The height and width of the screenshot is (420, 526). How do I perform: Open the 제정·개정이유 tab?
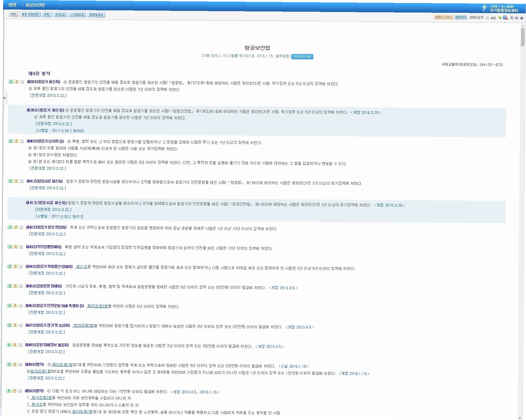coord(30,14)
